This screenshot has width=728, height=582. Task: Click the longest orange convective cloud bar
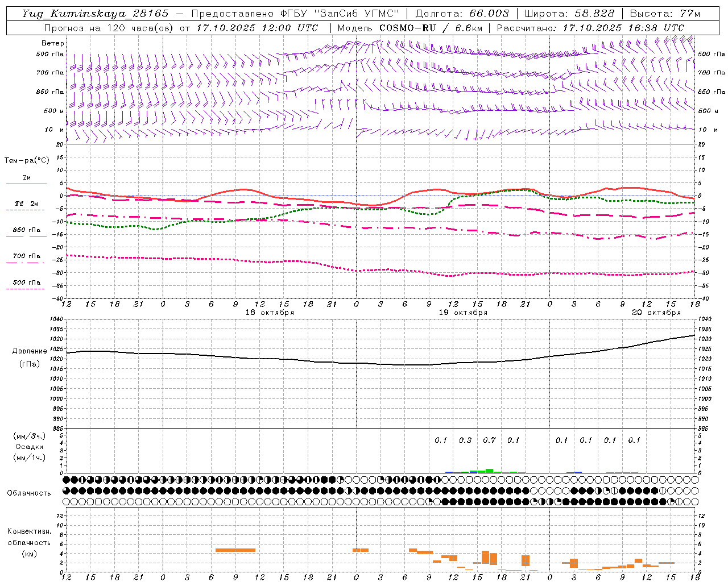tap(235, 550)
